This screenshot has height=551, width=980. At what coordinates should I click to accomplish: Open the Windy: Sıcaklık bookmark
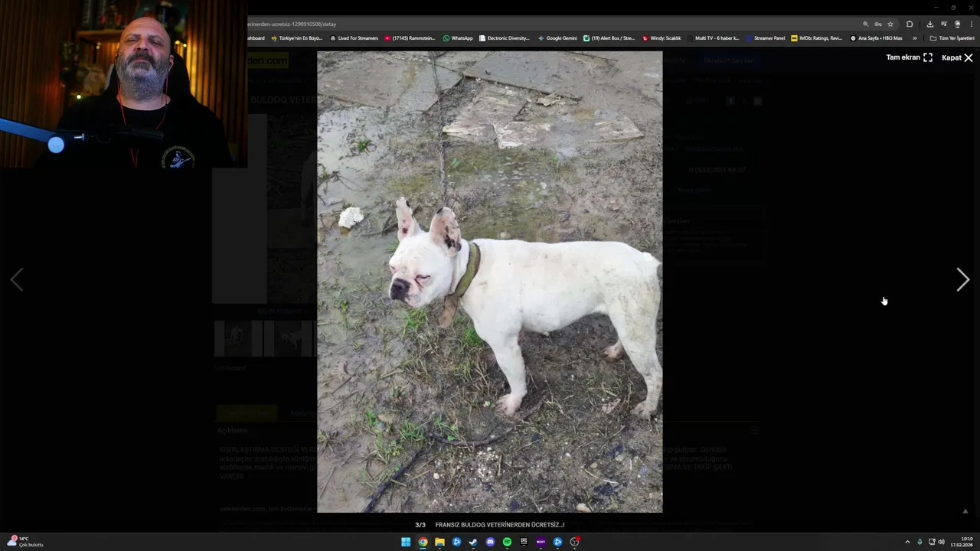[x=661, y=37]
